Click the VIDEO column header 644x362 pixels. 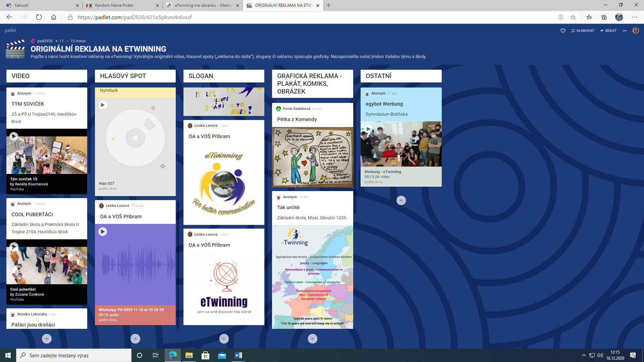(47, 76)
